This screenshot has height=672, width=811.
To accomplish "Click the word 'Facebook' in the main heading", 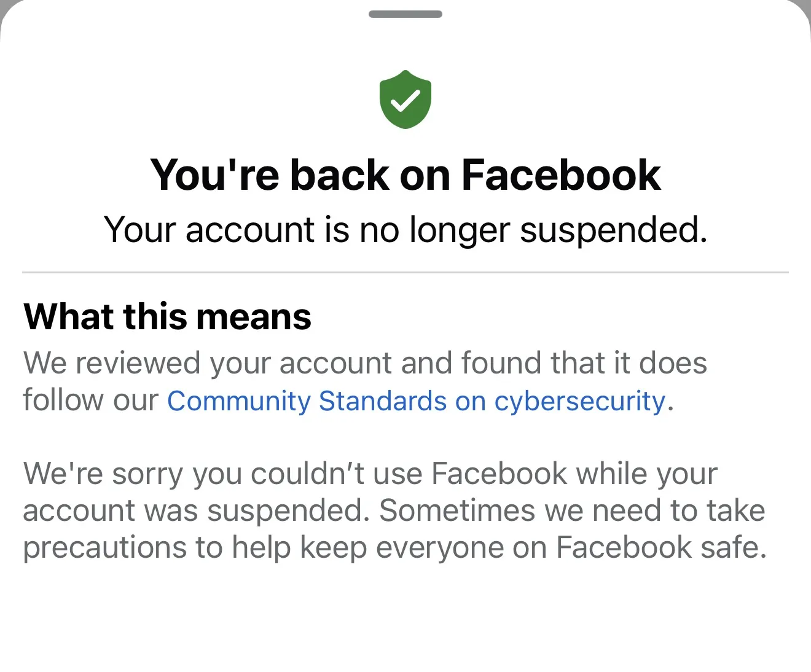I will coord(560,175).
